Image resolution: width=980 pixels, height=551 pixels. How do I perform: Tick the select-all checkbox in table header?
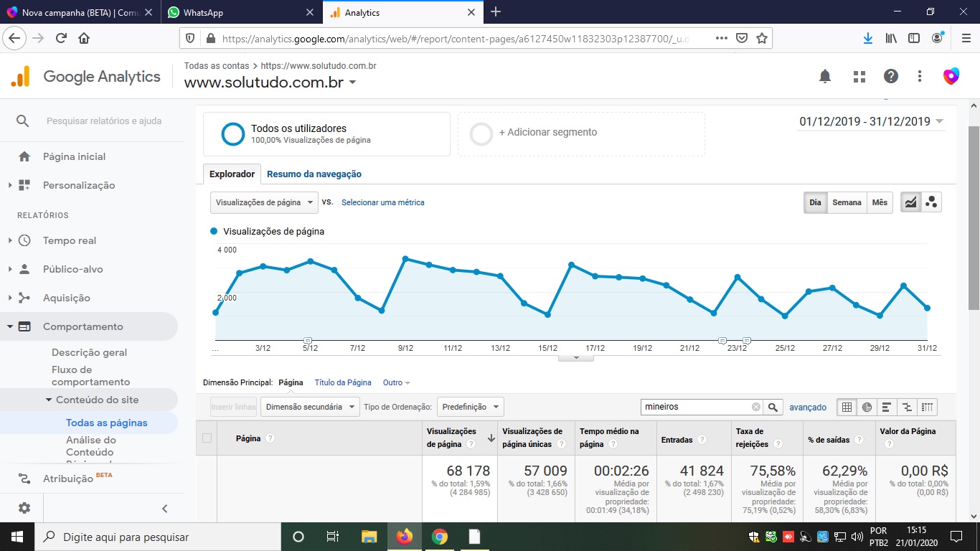[207, 438]
